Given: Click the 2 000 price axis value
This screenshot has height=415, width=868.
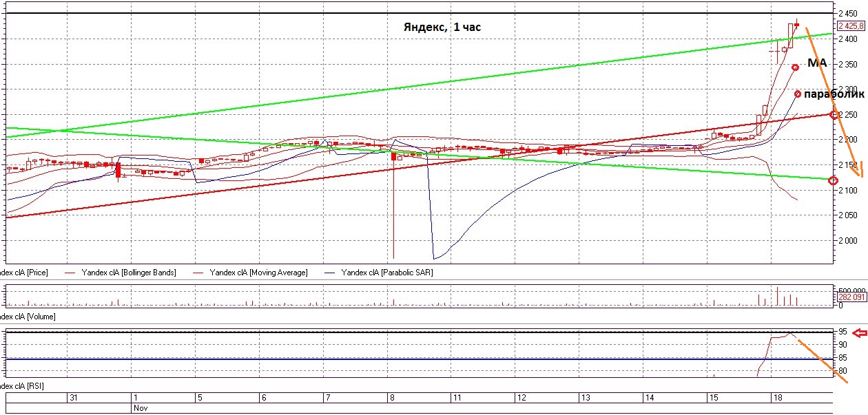Looking at the screenshot, I should [x=848, y=241].
